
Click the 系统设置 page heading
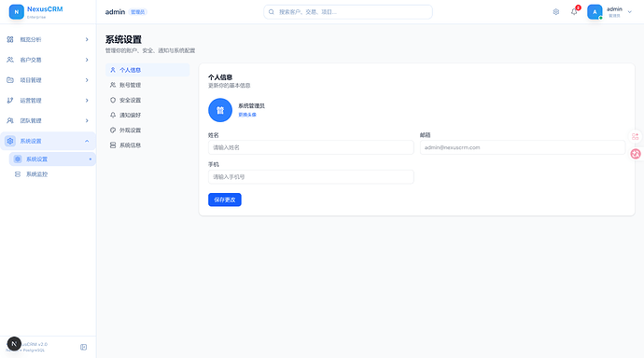click(123, 39)
